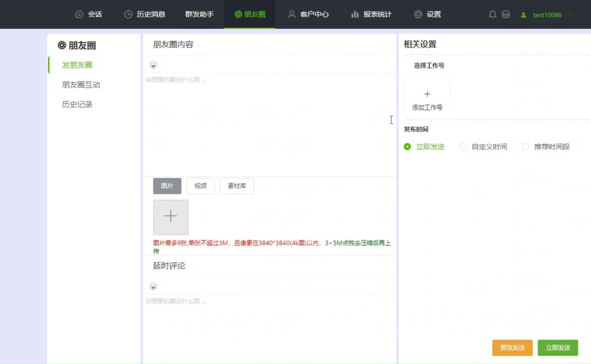This screenshot has height=364, width=591.
Task: Open emoji picker for 延时评论
Action: click(x=153, y=286)
